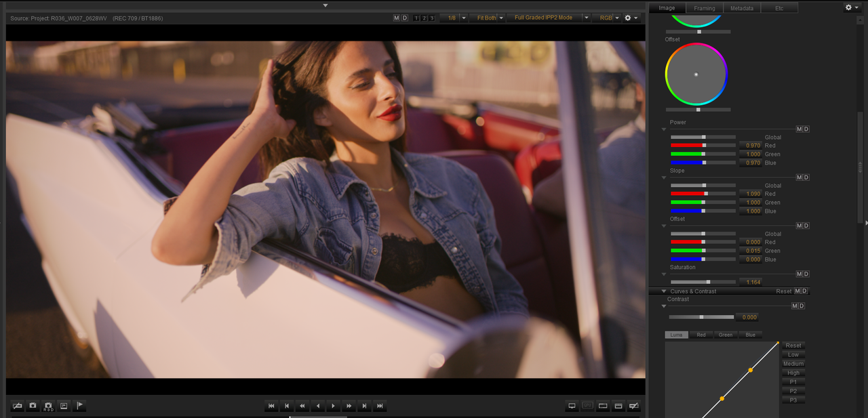The width and height of the screenshot is (868, 418).
Task: Select the Luma curve tab
Action: tap(677, 335)
